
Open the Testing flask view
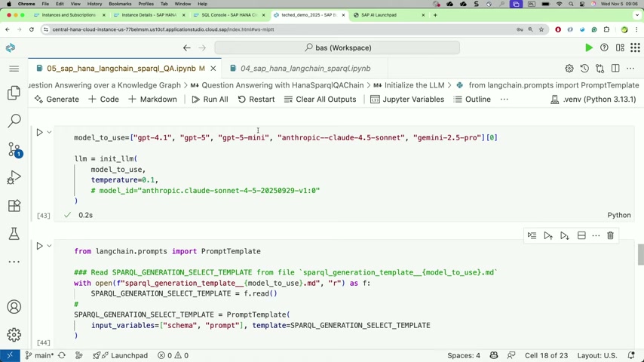point(14,233)
